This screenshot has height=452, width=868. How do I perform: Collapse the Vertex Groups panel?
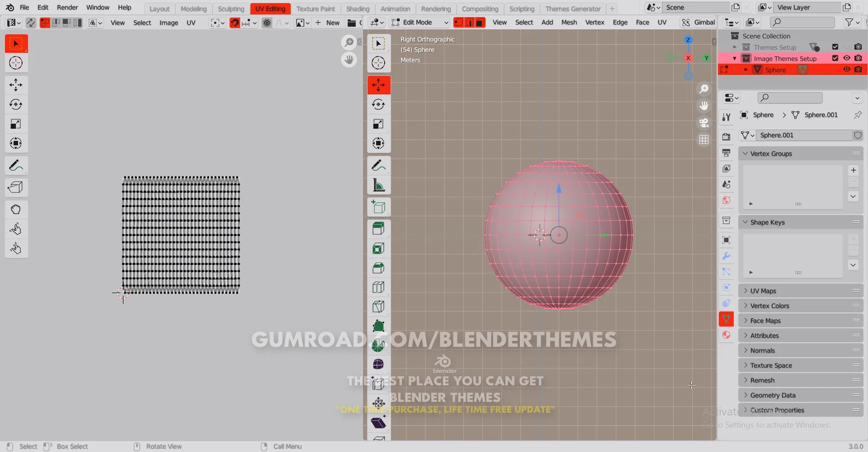click(801, 154)
